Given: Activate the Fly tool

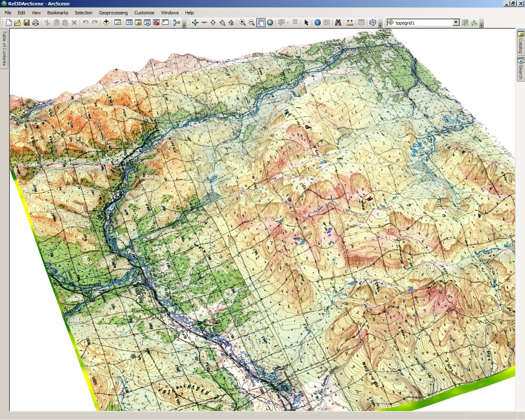Looking at the screenshot, I should tap(204, 23).
